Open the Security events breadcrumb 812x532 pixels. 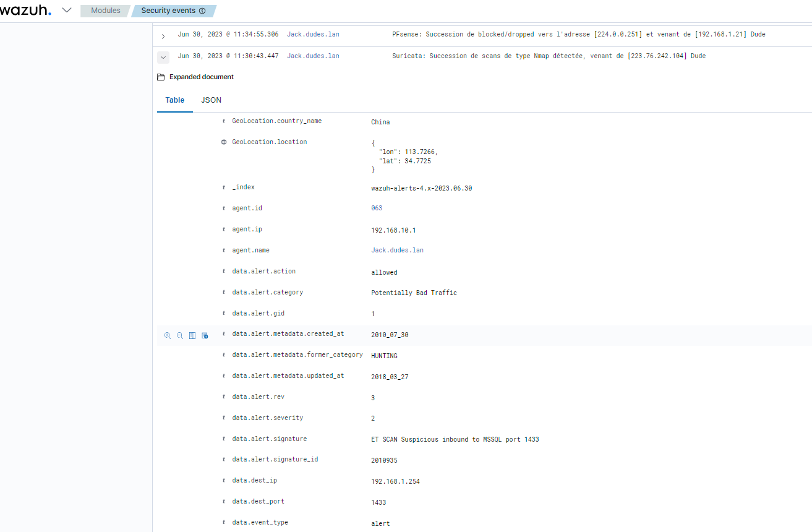(x=168, y=11)
